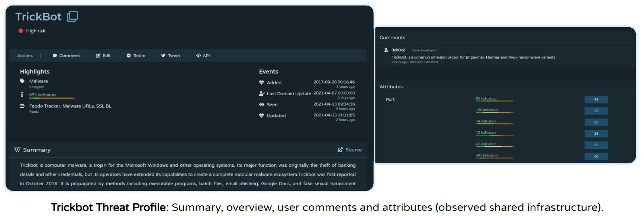Click the heartbeat icon next to Updated

click(x=261, y=116)
